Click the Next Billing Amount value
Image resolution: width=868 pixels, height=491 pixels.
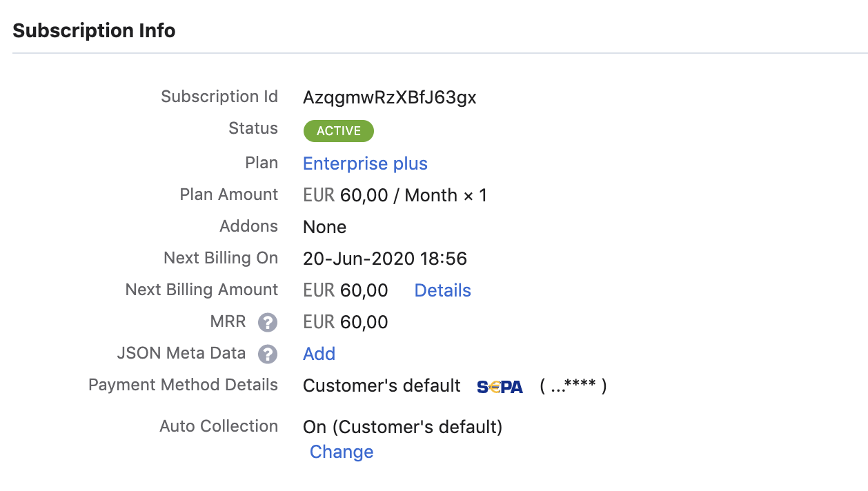tap(345, 290)
